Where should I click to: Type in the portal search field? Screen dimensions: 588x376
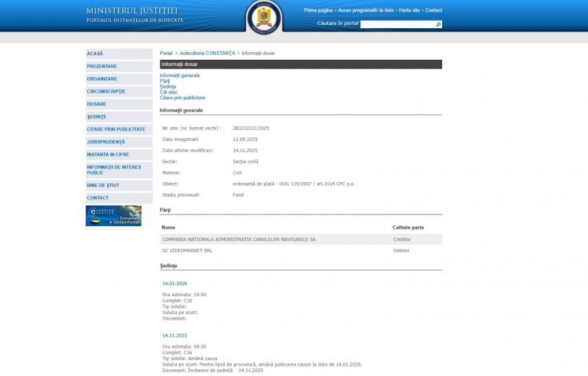(397, 24)
